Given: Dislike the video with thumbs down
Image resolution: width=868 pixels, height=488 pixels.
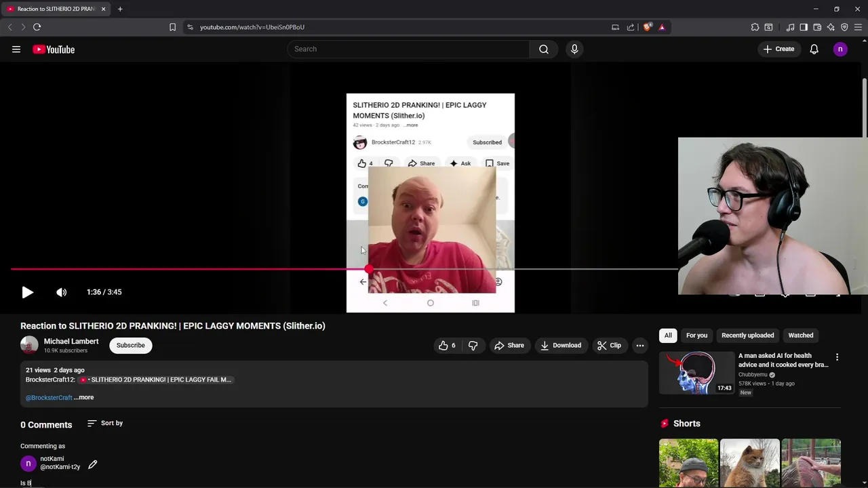Looking at the screenshot, I should [x=473, y=346].
